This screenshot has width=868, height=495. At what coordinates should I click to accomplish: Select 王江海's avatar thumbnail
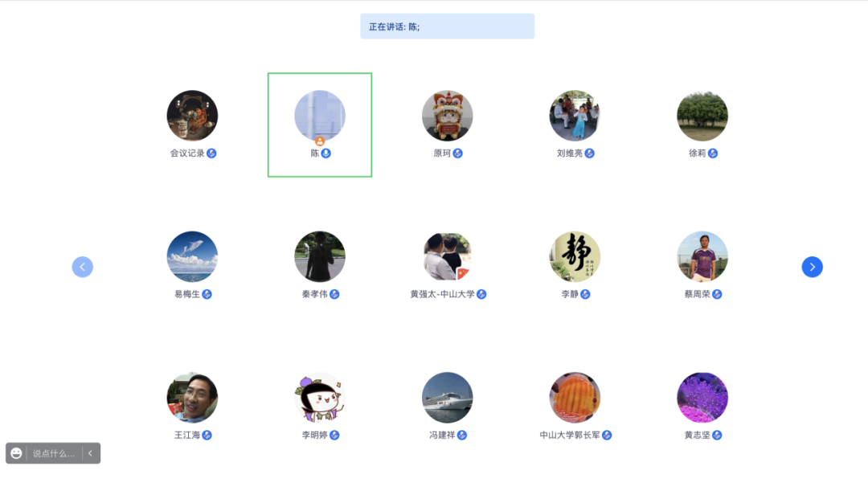coord(192,398)
